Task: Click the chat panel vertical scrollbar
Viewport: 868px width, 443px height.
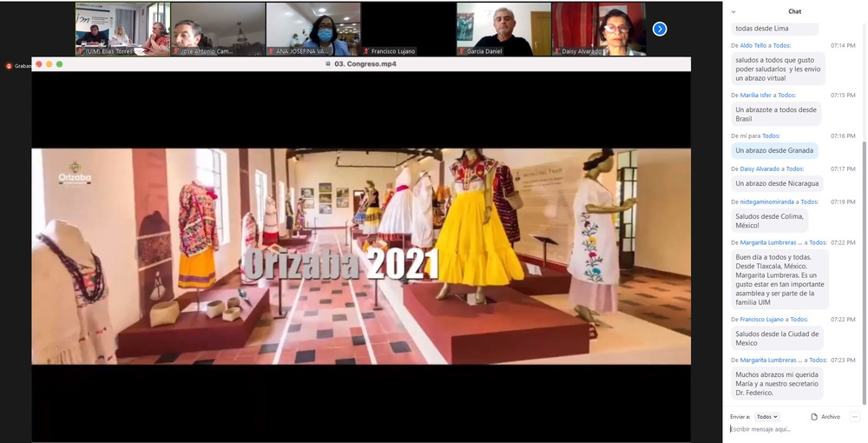Action: click(863, 261)
